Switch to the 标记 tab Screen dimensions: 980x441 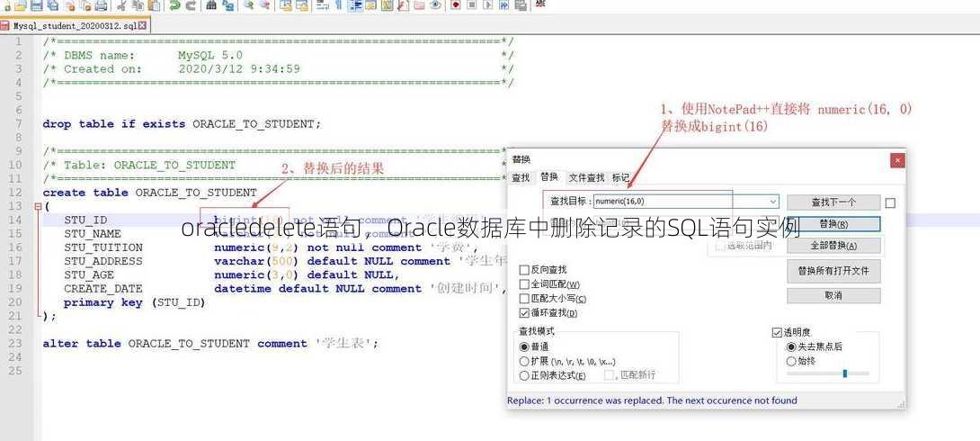pos(620,177)
